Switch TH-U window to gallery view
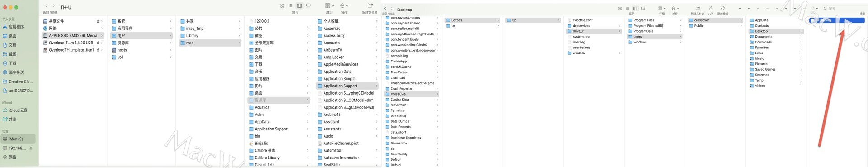 308,5
